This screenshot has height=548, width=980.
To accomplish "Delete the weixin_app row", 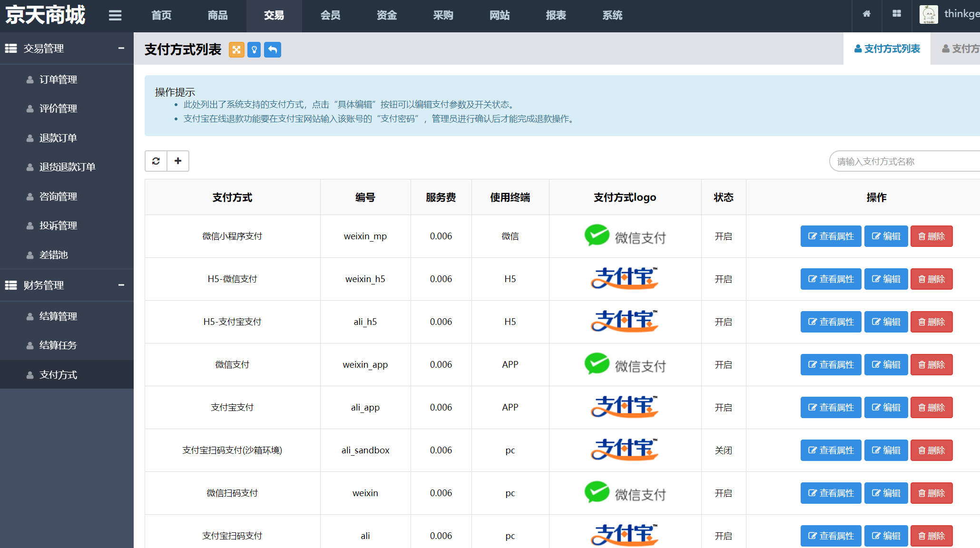I will click(x=931, y=365).
